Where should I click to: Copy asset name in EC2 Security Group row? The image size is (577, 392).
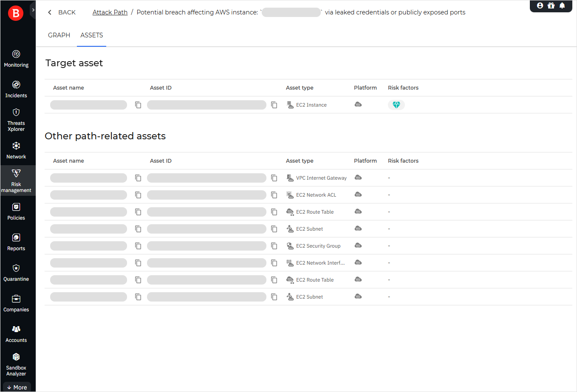click(138, 246)
